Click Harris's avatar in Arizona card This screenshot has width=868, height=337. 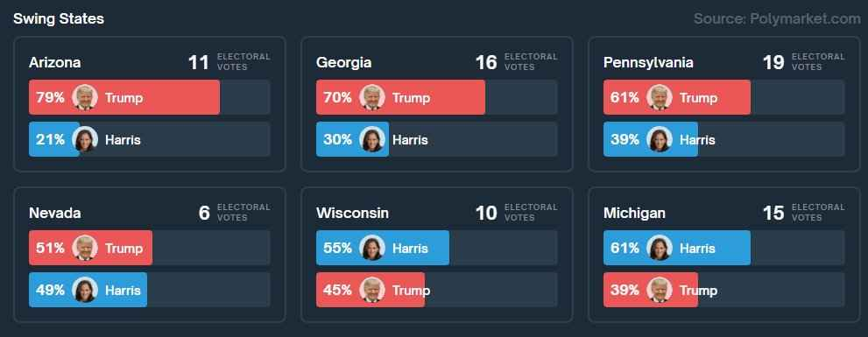click(x=85, y=139)
